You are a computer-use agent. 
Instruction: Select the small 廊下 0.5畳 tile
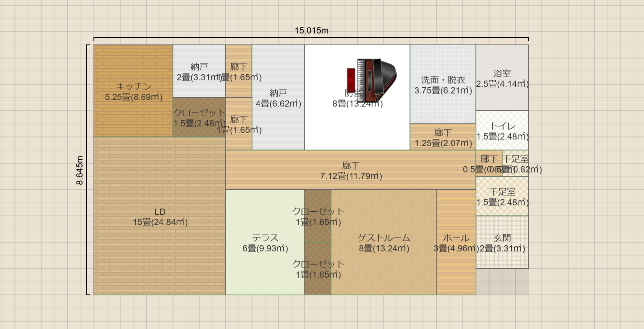coord(489,163)
